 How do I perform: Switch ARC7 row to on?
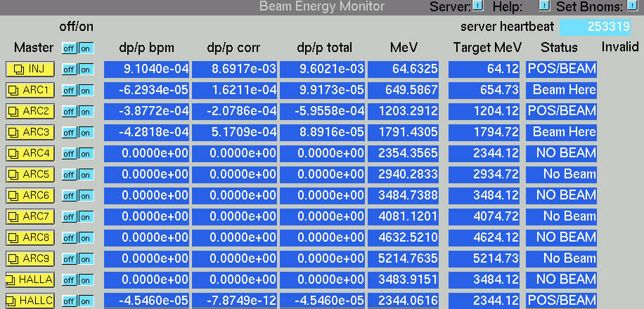coord(86,217)
